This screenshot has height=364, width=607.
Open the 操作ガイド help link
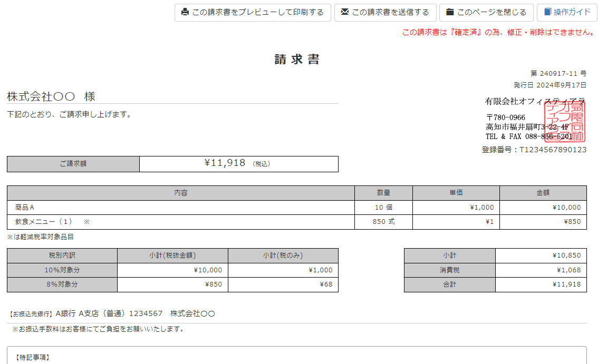(x=572, y=13)
